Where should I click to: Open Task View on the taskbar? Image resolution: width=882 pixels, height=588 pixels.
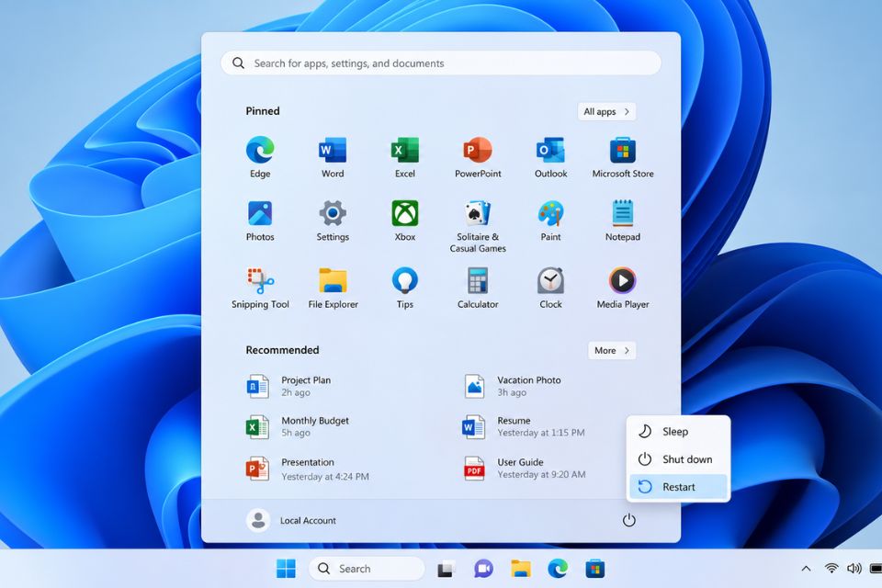click(446, 569)
